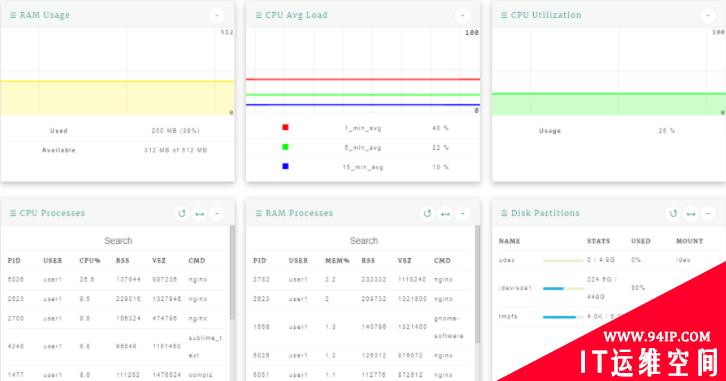Click the CPU Processes panel scrollbar

232,272
